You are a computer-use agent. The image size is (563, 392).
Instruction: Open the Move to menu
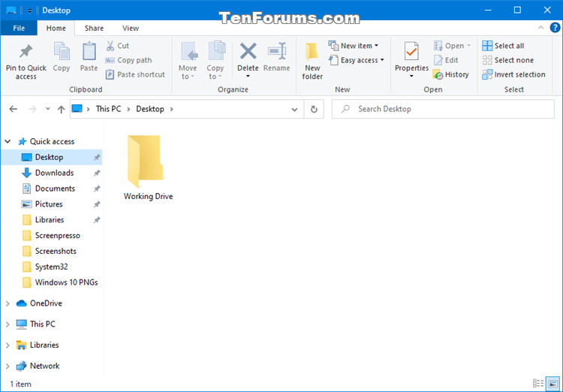[x=188, y=61]
